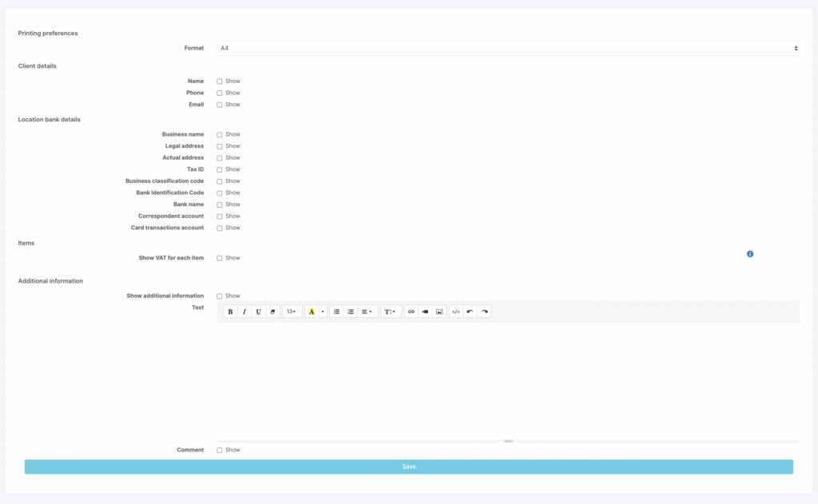Expand the paragraph alignment dropdown

[367, 312]
